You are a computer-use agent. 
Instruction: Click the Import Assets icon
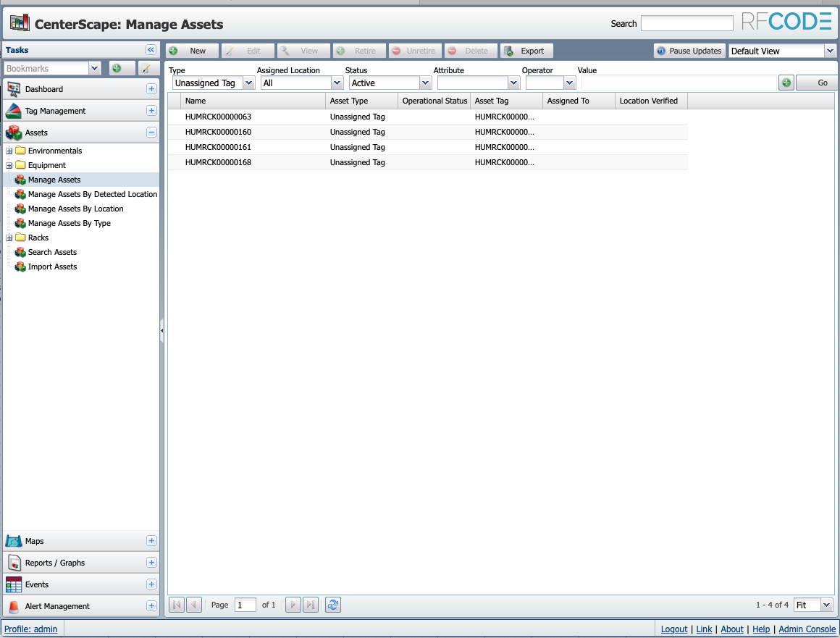point(20,266)
